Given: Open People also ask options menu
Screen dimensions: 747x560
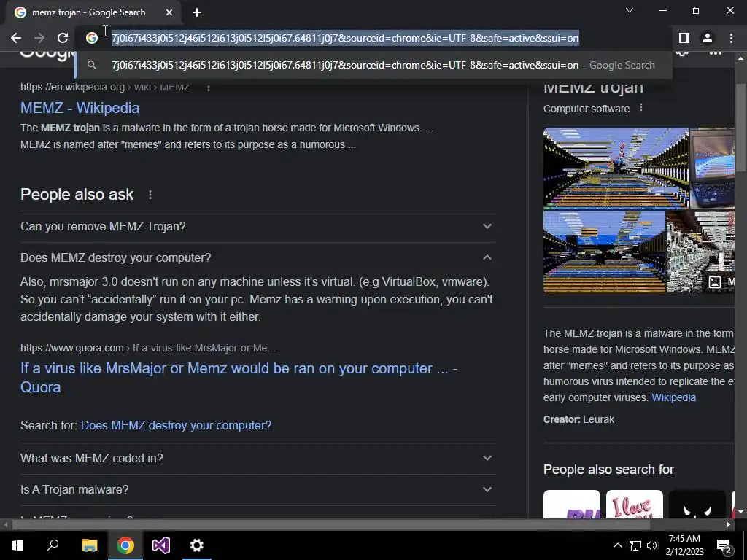Looking at the screenshot, I should pyautogui.click(x=150, y=195).
